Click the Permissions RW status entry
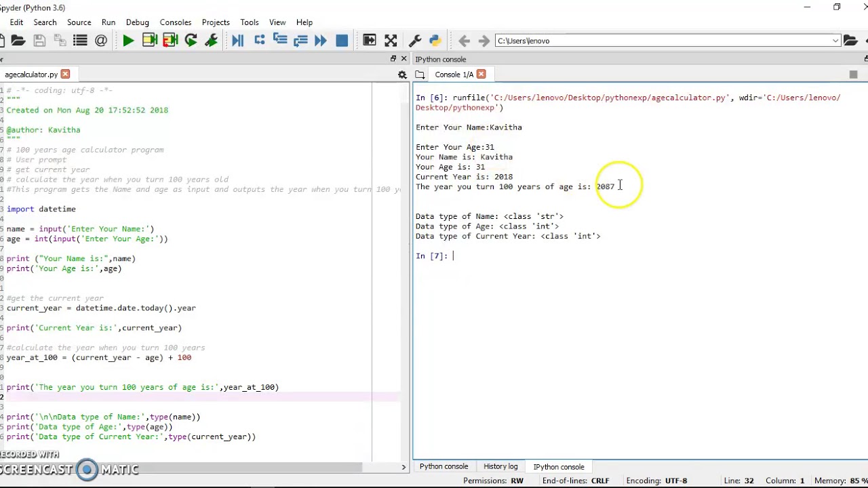This screenshot has width=868, height=488. point(493,481)
